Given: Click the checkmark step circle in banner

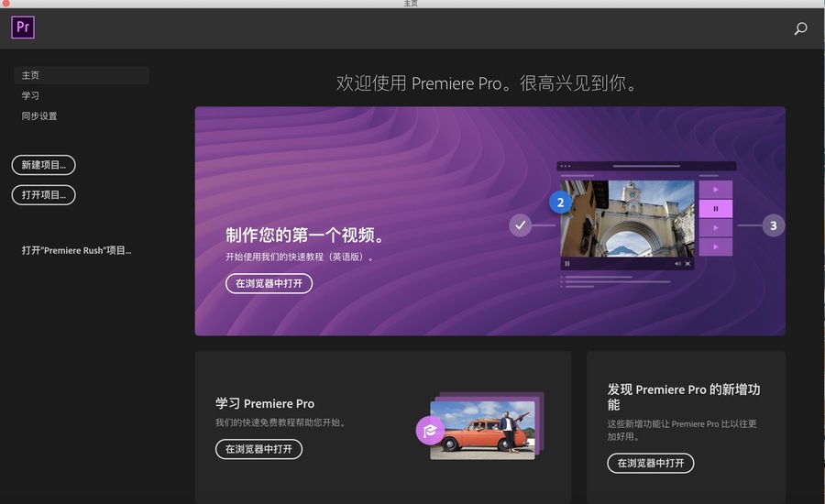Looking at the screenshot, I should click(x=520, y=225).
